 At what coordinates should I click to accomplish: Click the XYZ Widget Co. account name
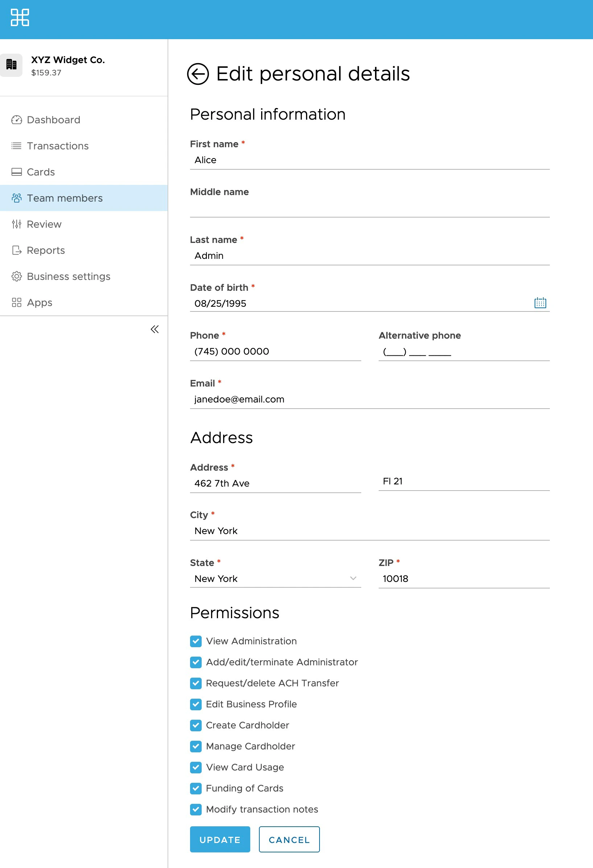[x=68, y=60]
